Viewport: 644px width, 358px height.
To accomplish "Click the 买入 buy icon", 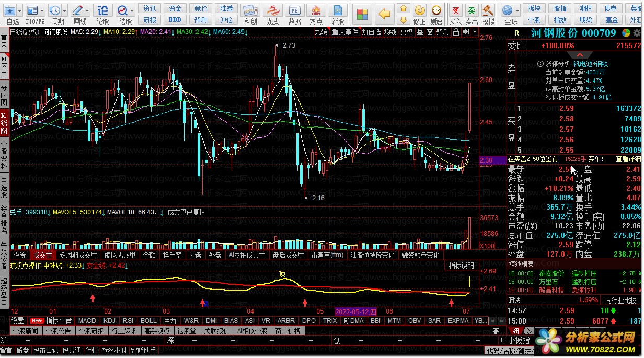I will pyautogui.click(x=456, y=10).
